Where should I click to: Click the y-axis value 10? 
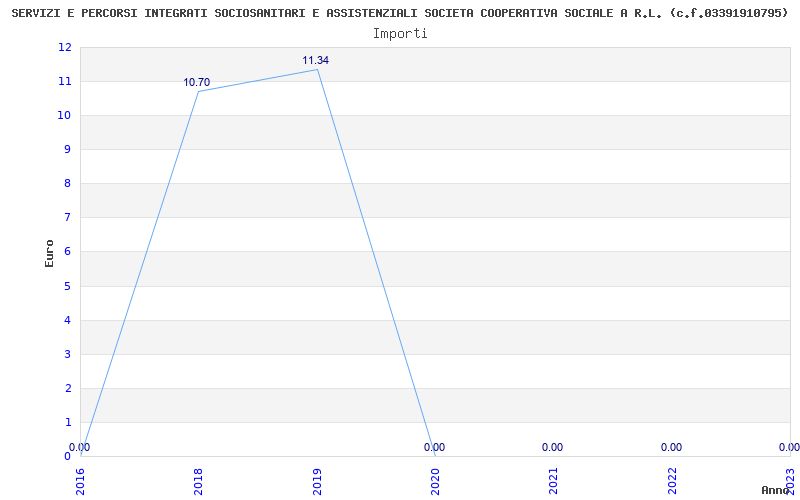pos(65,115)
